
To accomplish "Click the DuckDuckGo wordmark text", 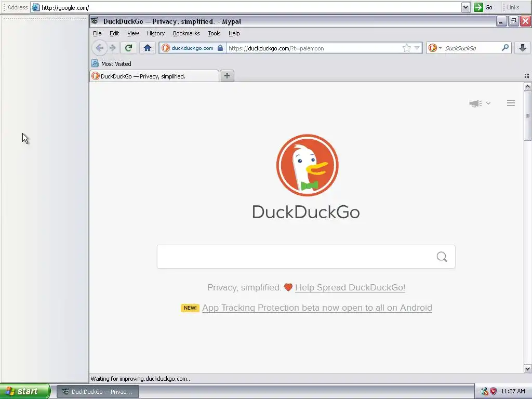I will 306,212.
